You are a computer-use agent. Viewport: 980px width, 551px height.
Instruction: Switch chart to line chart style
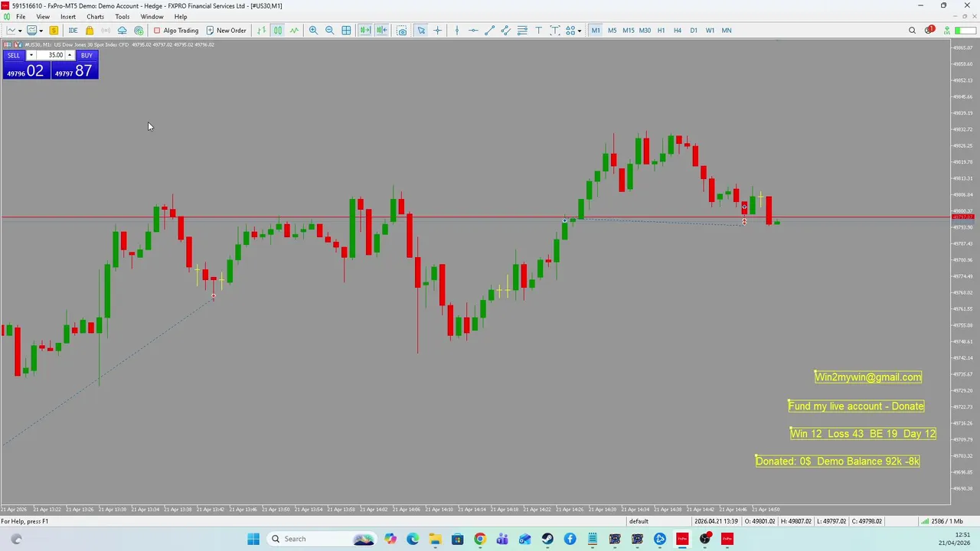pyautogui.click(x=294, y=31)
